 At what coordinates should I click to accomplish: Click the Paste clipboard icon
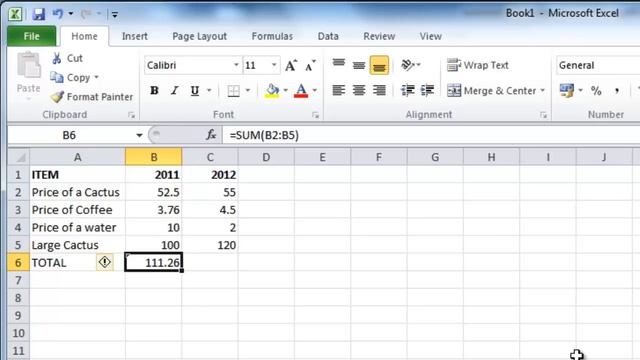(x=29, y=65)
